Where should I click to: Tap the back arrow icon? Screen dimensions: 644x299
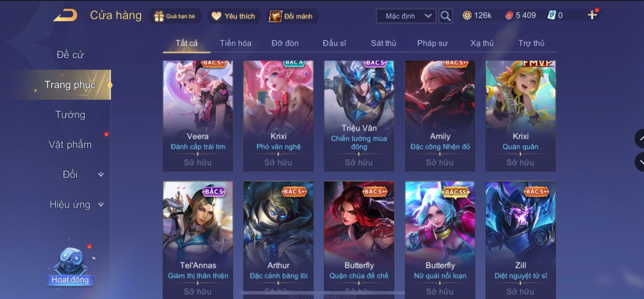click(x=65, y=15)
